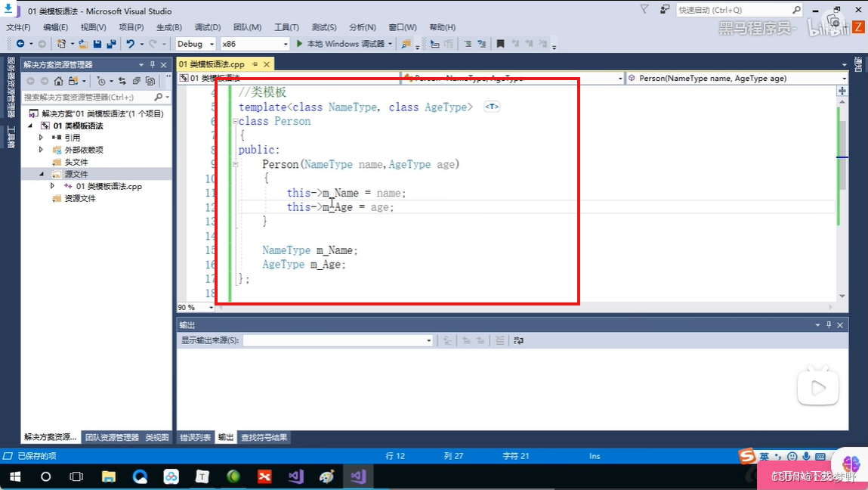Click the search magnifier in Solution Explorer
Image resolution: width=868 pixels, height=490 pixels.
159,97
